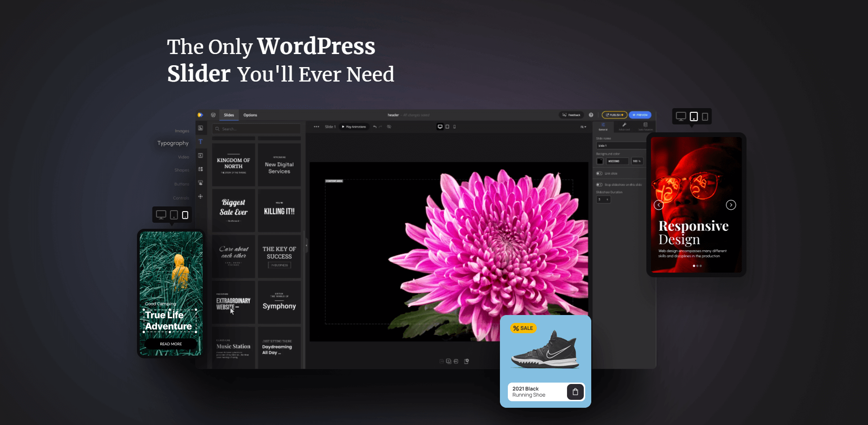Select the Care about each other preset
The width and height of the screenshot is (868, 425).
(x=233, y=256)
